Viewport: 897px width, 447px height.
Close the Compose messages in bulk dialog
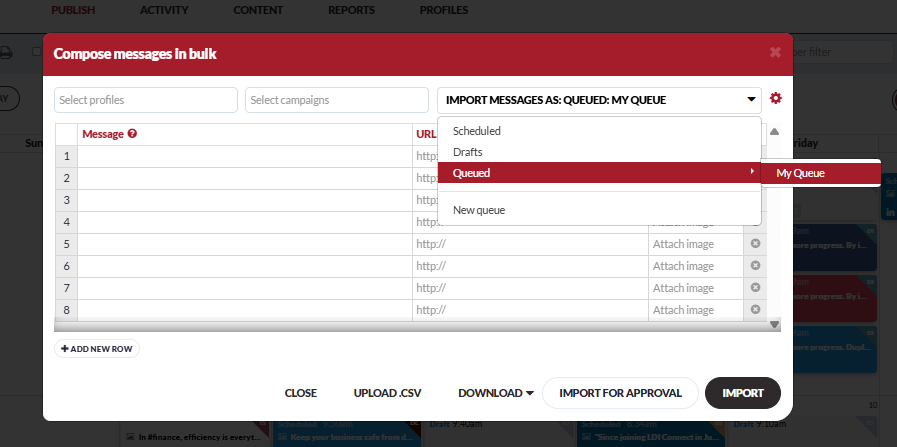(775, 53)
